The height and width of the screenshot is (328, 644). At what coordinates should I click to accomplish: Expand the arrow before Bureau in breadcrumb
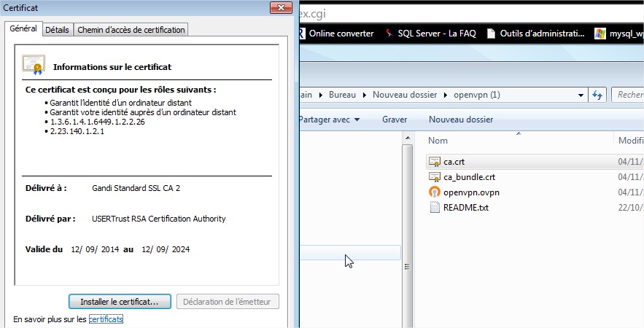click(320, 95)
